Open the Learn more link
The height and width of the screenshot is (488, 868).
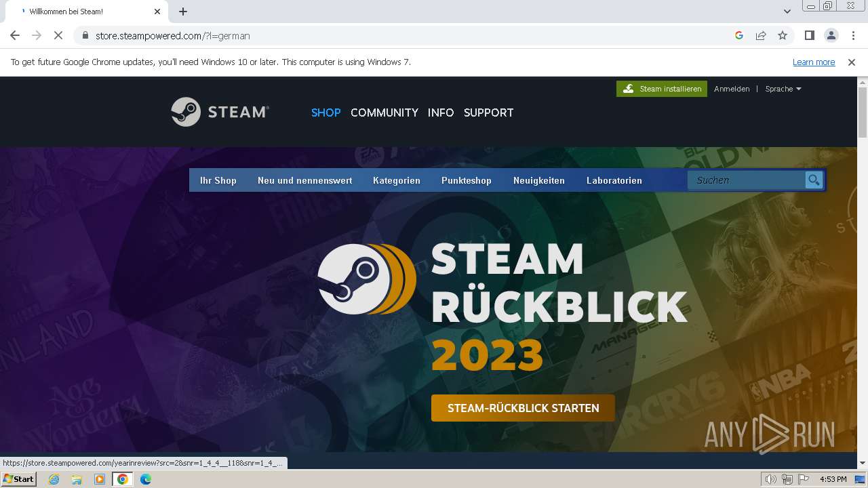point(814,62)
